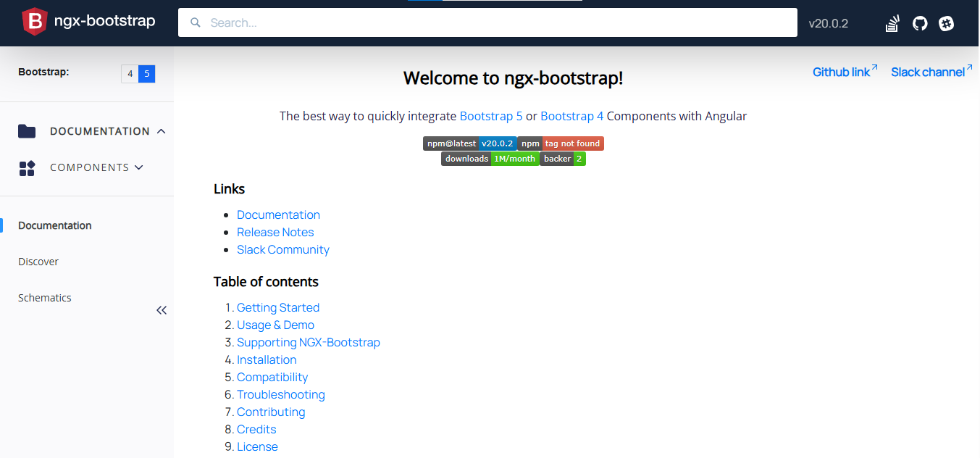Click the ngx-bootstrap shield logo
980x458 pixels.
pos(34,22)
